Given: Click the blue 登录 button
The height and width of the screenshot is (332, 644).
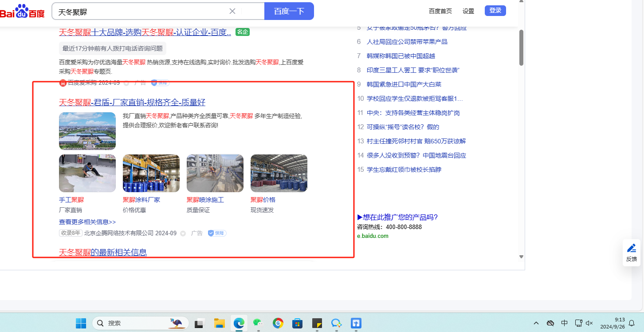Looking at the screenshot, I should click(x=495, y=11).
